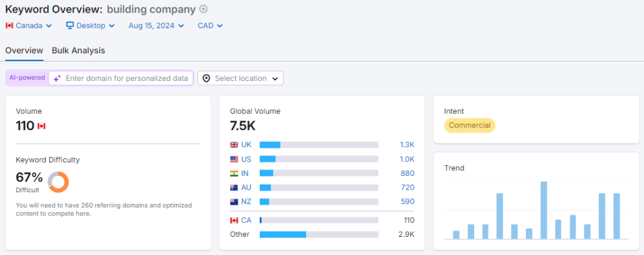Expand the Aug 15, 2024 date dropdown
This screenshot has width=644, height=255.
tap(156, 26)
